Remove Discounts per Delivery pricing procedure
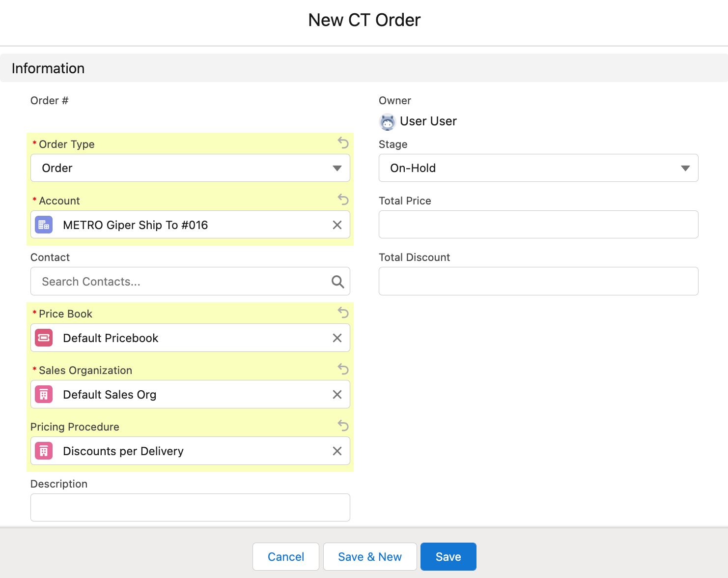 click(x=337, y=451)
